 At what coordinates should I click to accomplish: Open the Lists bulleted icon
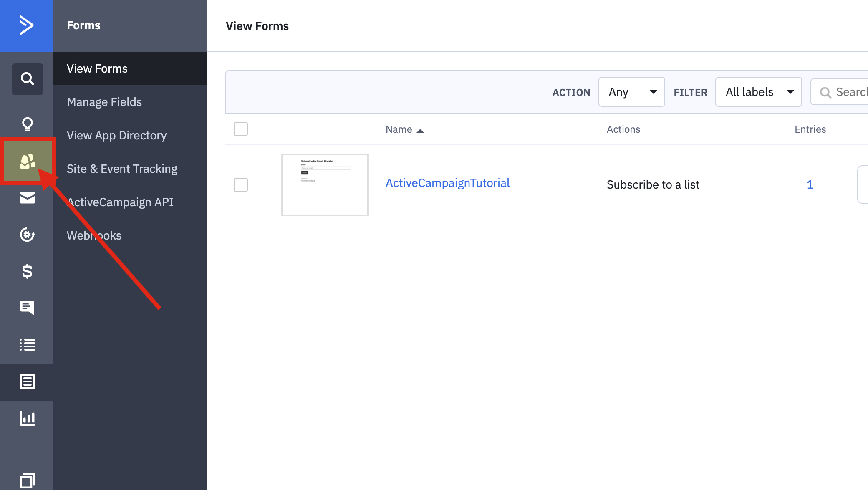(27, 345)
